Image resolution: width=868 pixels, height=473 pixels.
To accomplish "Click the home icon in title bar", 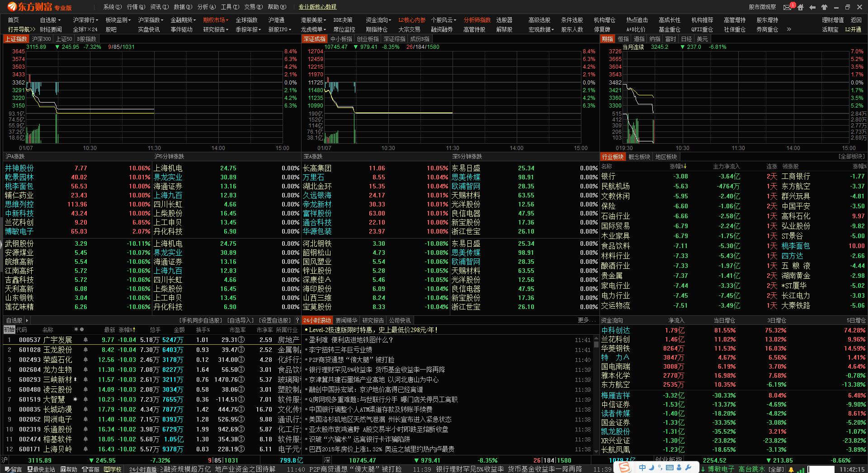I will 801,7.
